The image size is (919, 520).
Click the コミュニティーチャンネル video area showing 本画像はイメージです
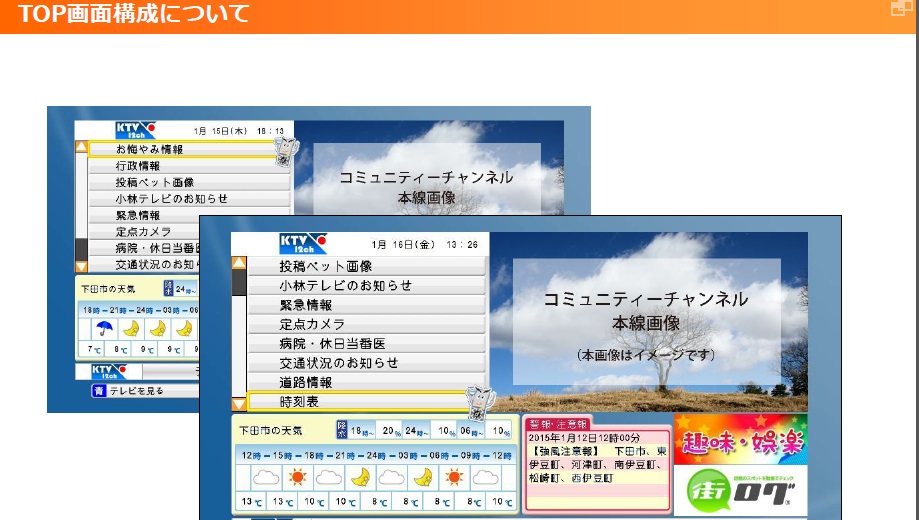[x=645, y=320]
